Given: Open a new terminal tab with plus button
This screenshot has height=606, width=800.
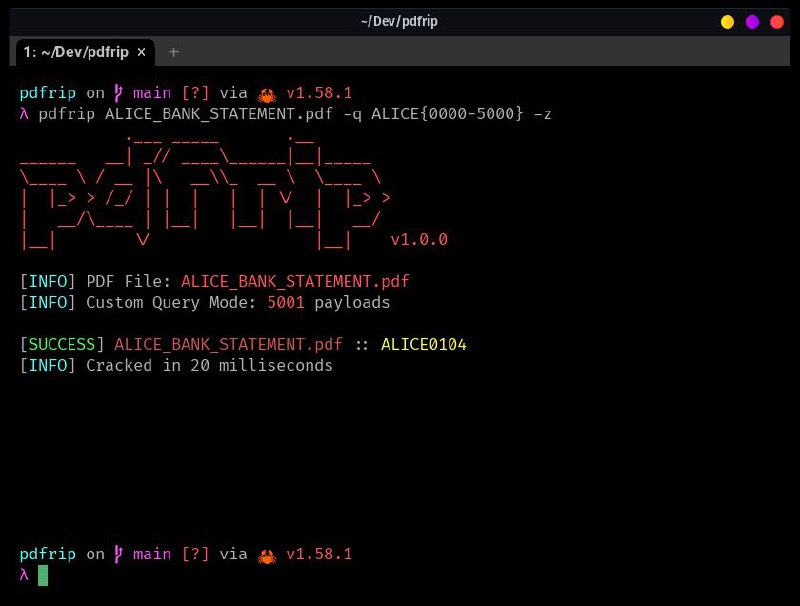Looking at the screenshot, I should point(174,52).
